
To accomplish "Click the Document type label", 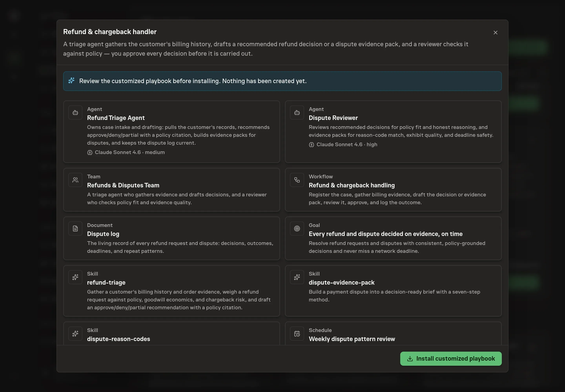I will click(100, 225).
